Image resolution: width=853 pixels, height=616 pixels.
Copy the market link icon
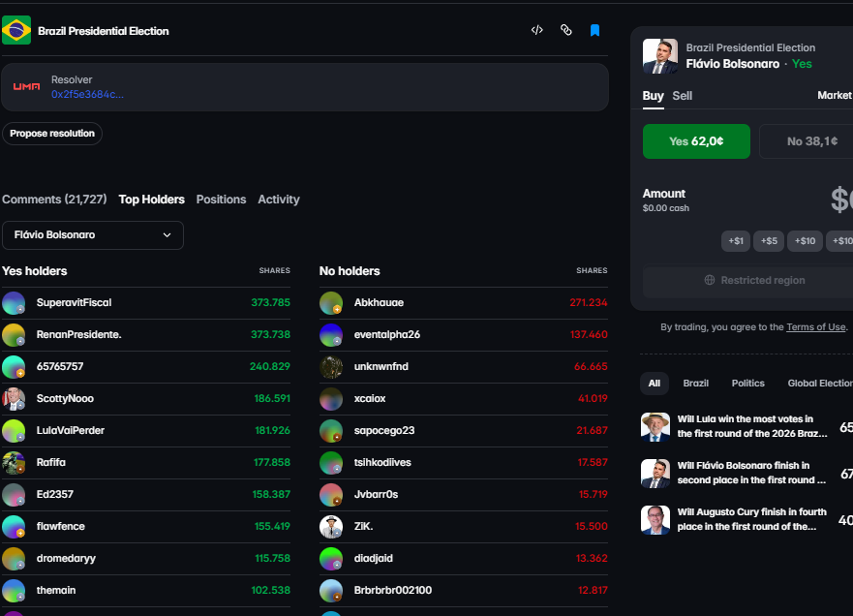pos(565,30)
